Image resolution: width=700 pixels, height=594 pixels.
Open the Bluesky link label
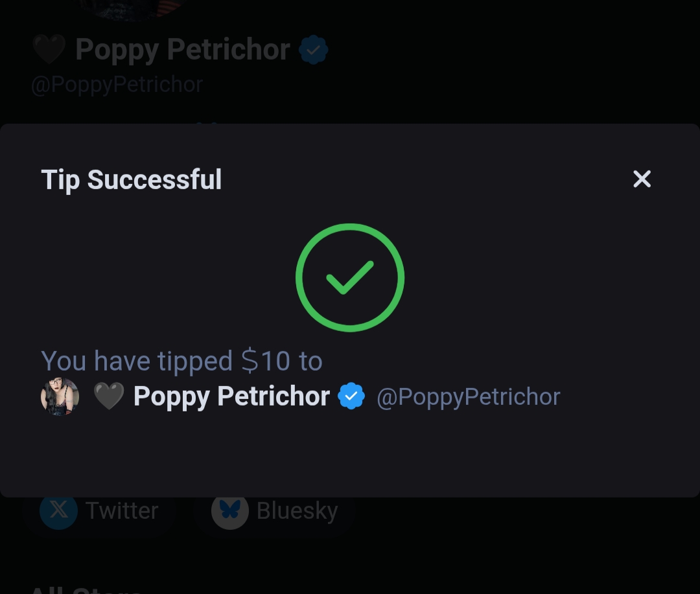click(297, 510)
